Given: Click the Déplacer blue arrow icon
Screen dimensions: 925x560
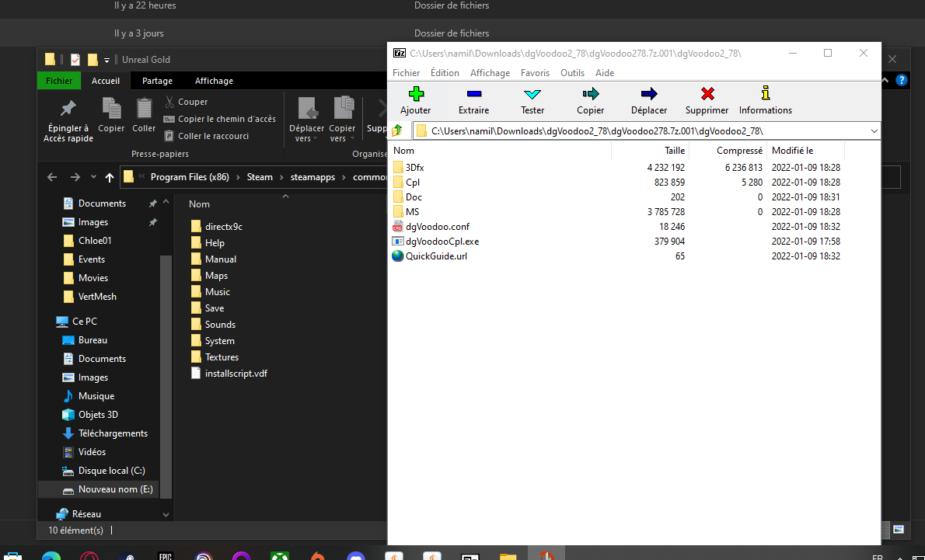Looking at the screenshot, I should pyautogui.click(x=649, y=94).
